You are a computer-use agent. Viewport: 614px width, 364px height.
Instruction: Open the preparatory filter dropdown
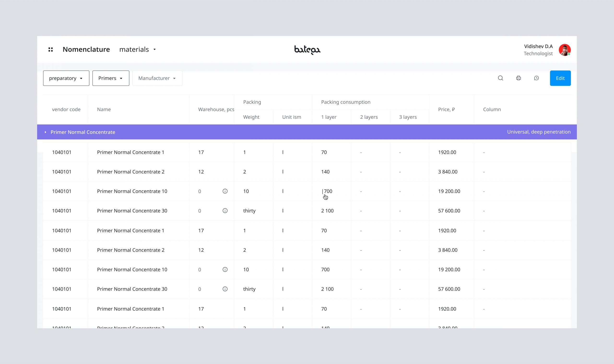66,78
